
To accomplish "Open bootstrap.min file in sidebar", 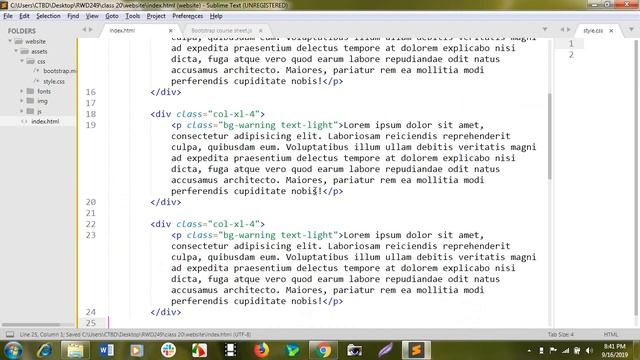I will point(60,71).
